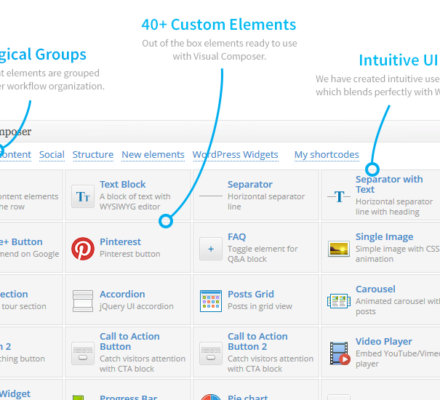Select the Carousel element icon
The width and height of the screenshot is (440, 400).
click(339, 301)
